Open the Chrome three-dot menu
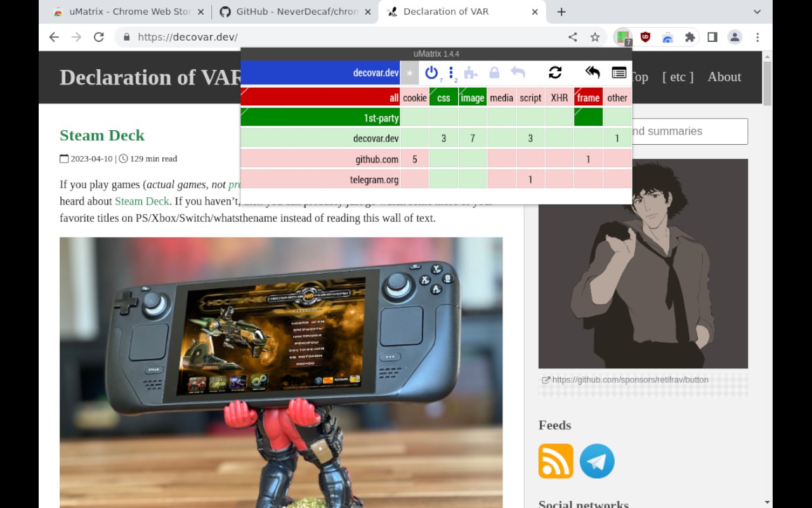The height and width of the screenshot is (508, 812). 757,37
